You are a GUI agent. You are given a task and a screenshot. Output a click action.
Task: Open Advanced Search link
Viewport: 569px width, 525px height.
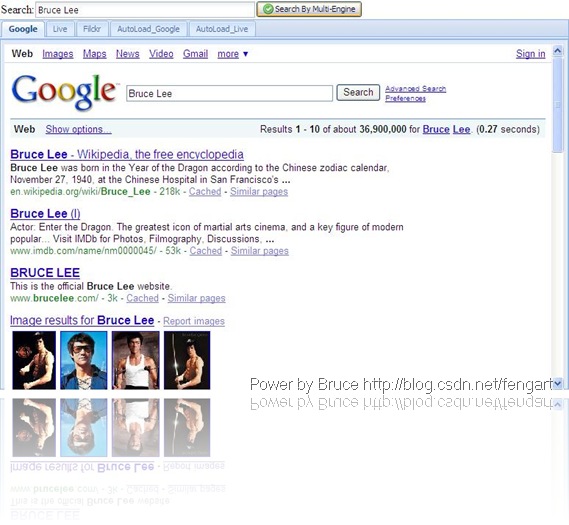pos(415,89)
